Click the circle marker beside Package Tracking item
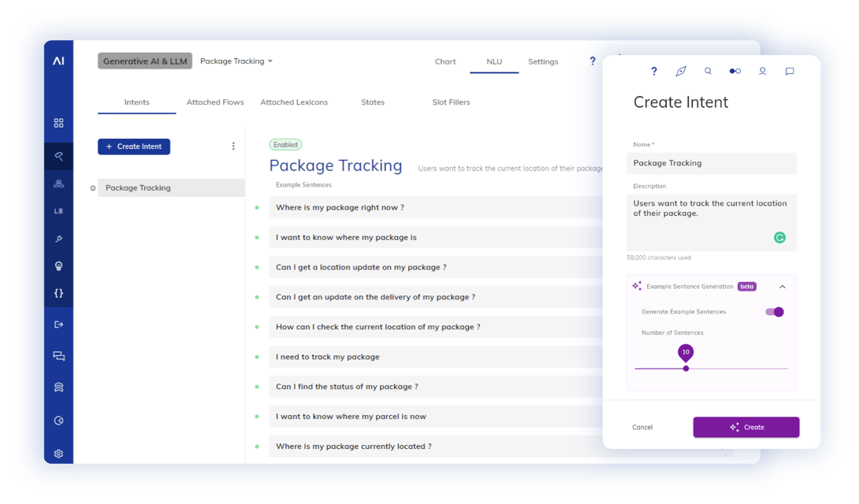Screen dimensions: 859x504 pos(92,188)
